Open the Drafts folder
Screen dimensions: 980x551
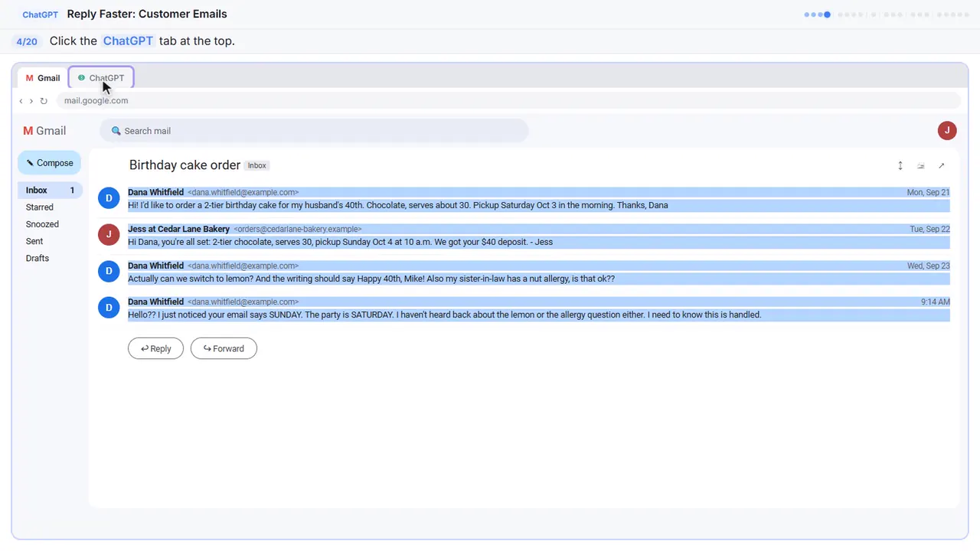tap(38, 258)
